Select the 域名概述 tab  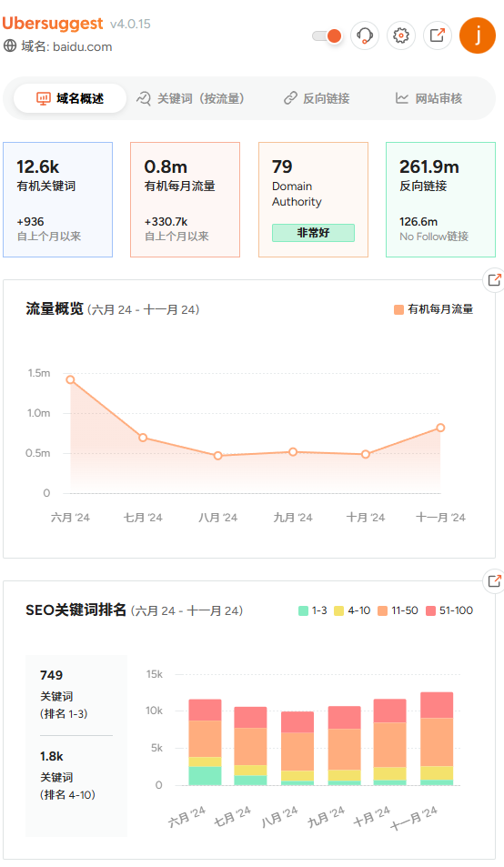(x=70, y=98)
